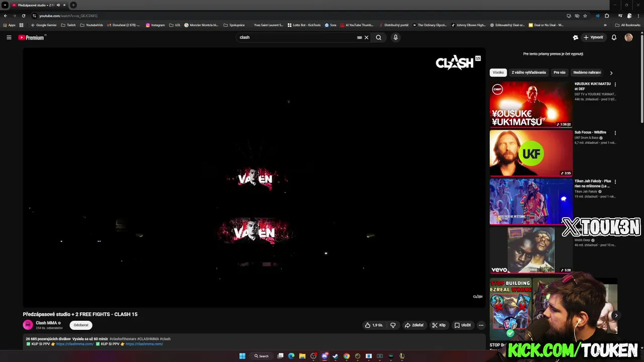Open YouTube notifications bell
Image resolution: width=644 pixels, height=362 pixels.
click(x=614, y=37)
